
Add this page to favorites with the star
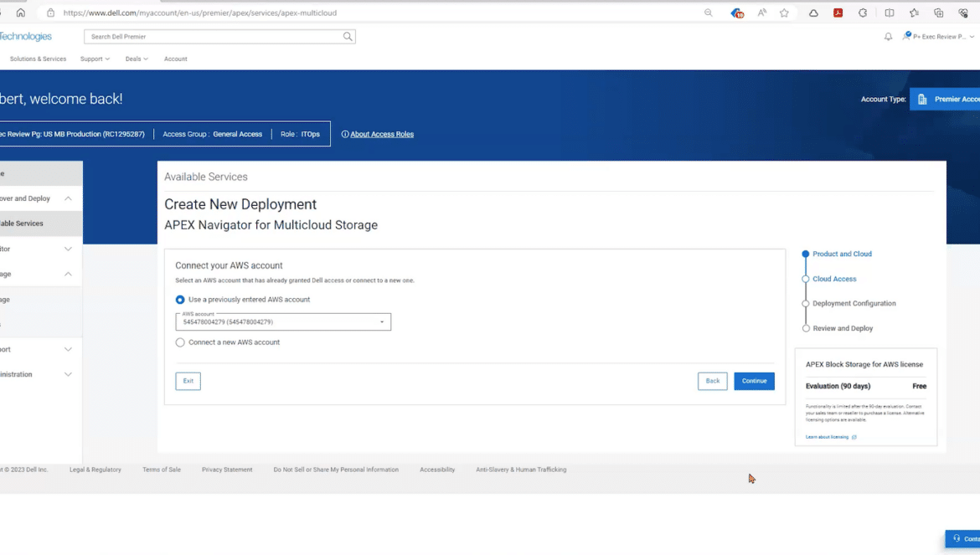[784, 13]
